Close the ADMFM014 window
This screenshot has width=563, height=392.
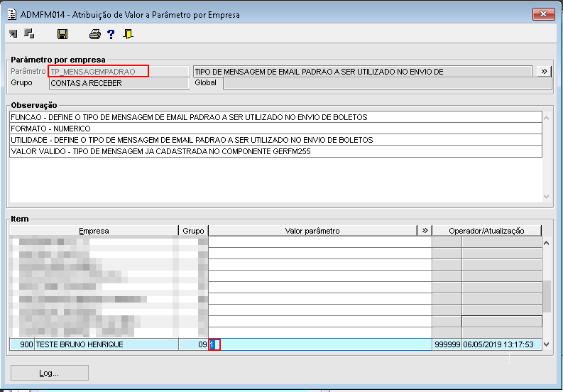[543, 14]
